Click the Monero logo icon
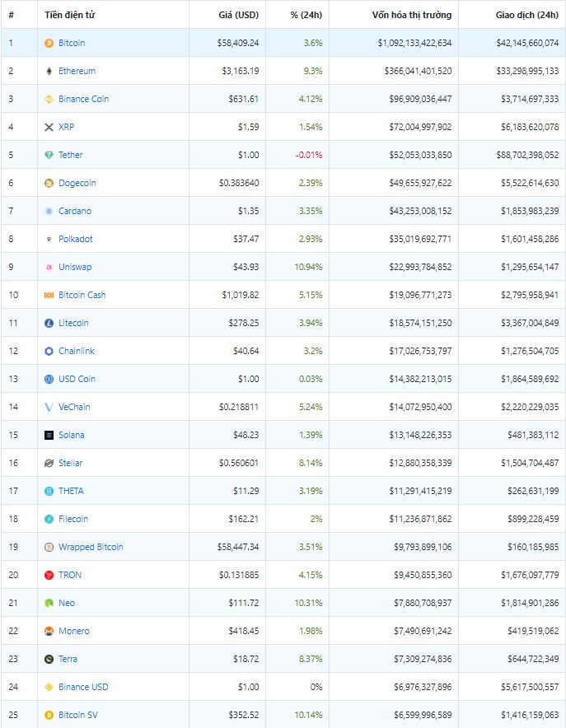The width and height of the screenshot is (566, 728). (49, 631)
